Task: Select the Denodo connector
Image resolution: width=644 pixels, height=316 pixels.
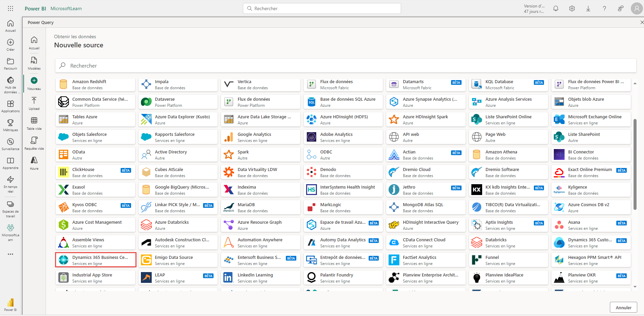Action: 343,172
